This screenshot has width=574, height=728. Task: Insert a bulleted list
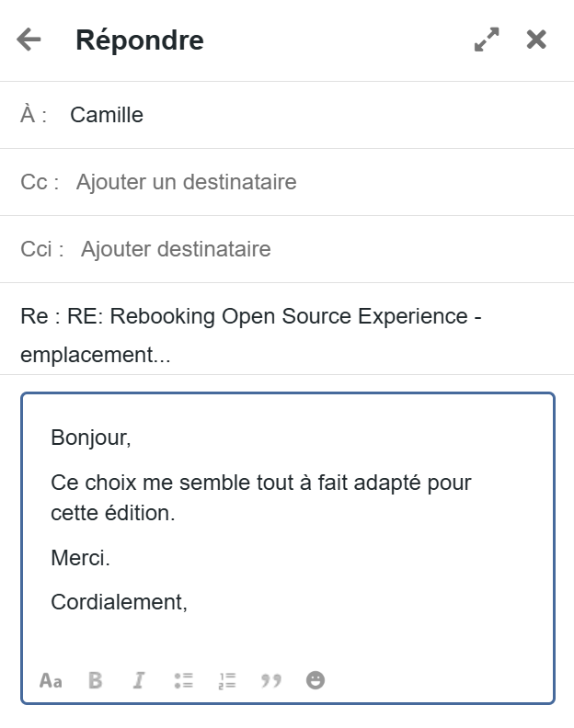183,681
